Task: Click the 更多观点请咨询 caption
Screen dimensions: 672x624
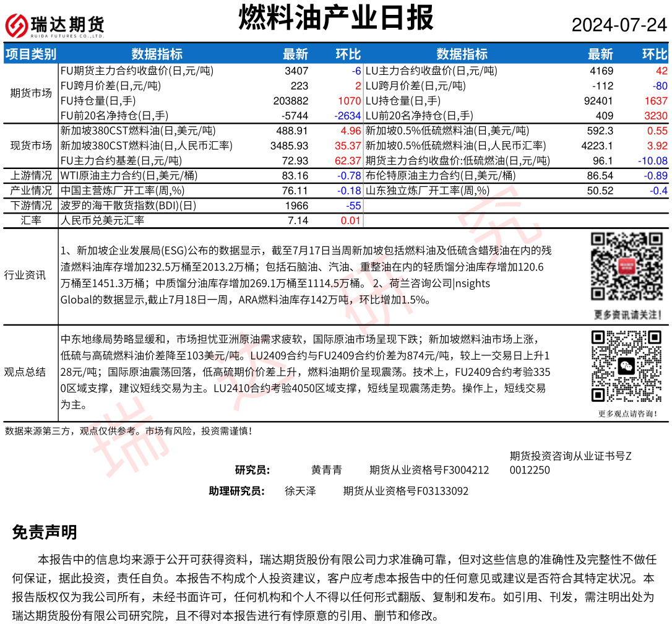Action: (626, 414)
